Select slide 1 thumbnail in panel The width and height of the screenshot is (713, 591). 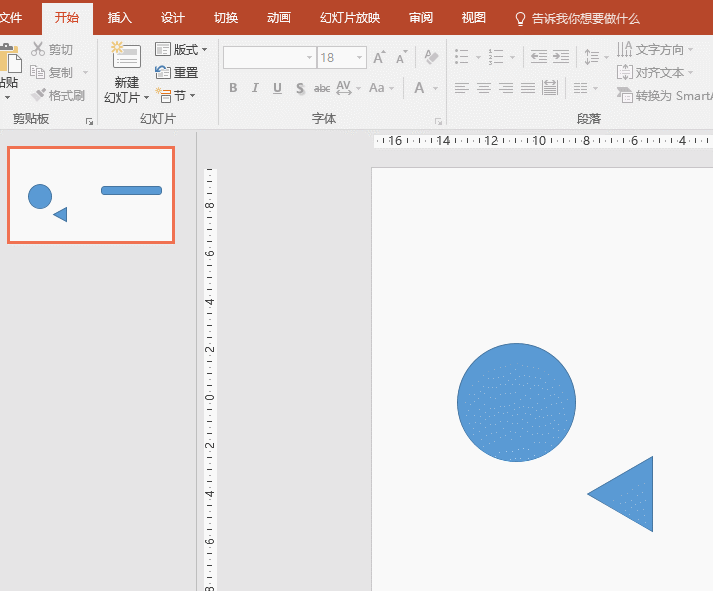(x=91, y=195)
